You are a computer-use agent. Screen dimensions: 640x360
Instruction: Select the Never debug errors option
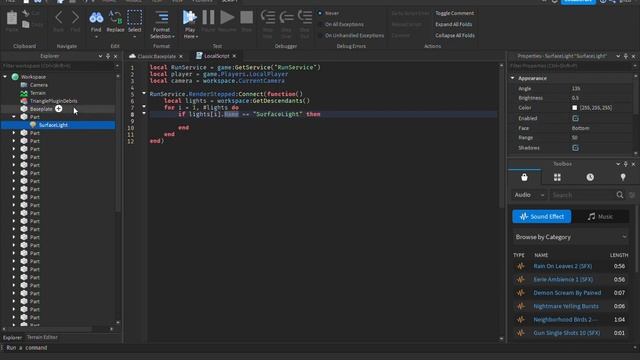(320, 13)
